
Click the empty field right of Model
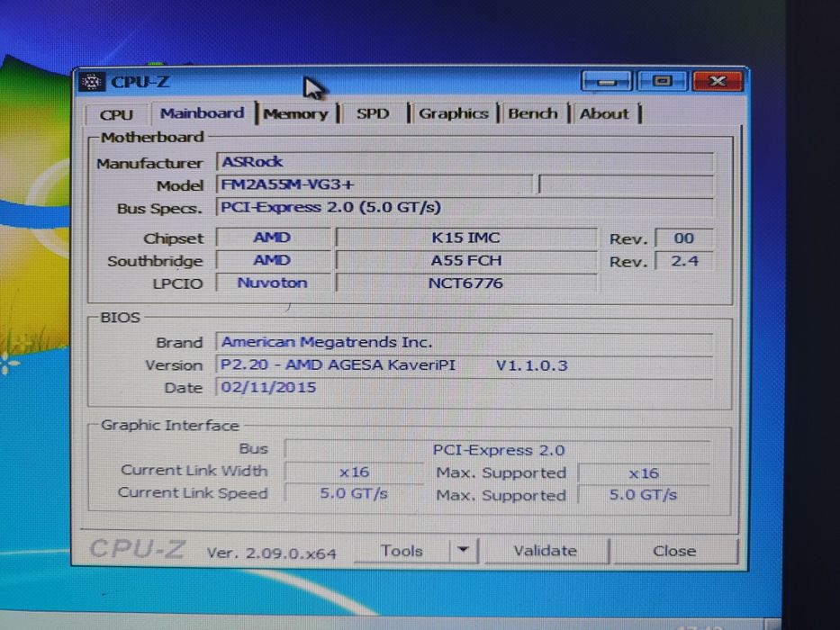pos(626,184)
